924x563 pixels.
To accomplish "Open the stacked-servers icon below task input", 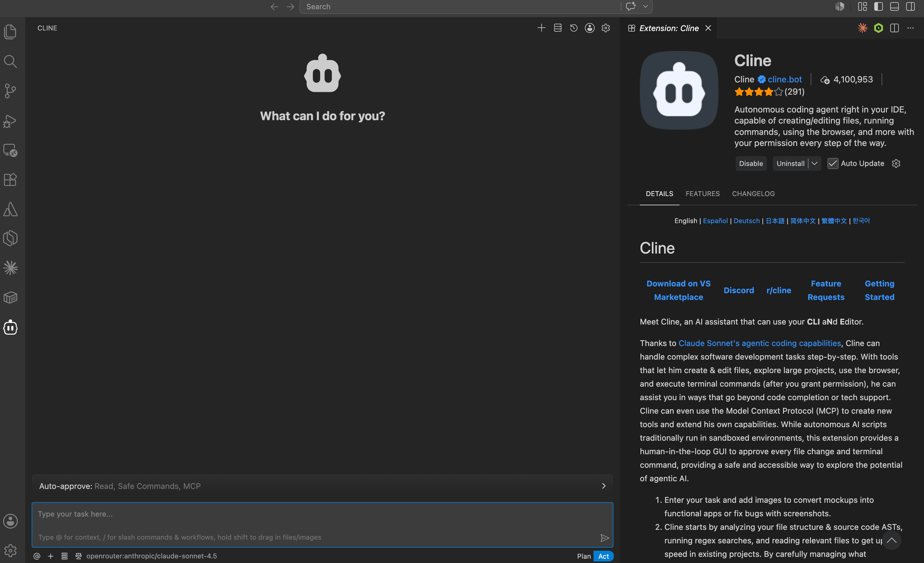I will click(65, 556).
